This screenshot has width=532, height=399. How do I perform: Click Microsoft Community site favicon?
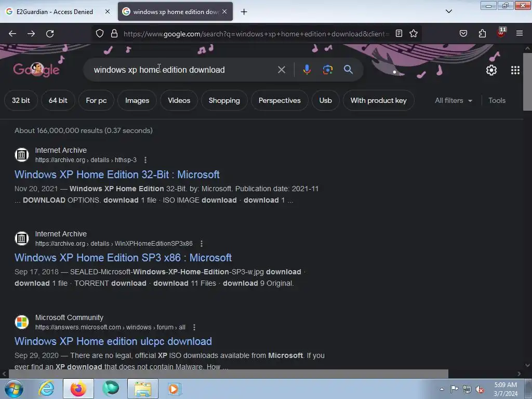coord(22,322)
